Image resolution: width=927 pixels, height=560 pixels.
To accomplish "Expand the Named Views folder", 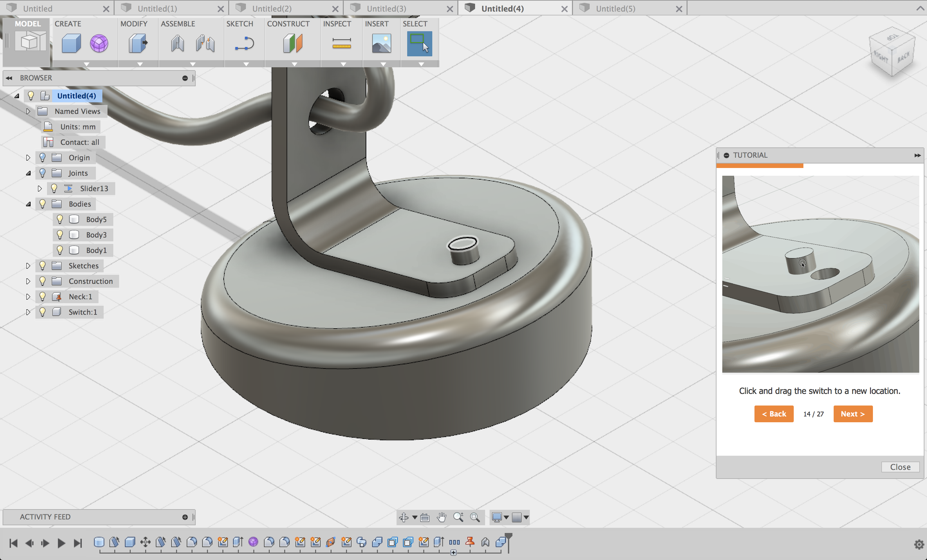I will pyautogui.click(x=28, y=111).
